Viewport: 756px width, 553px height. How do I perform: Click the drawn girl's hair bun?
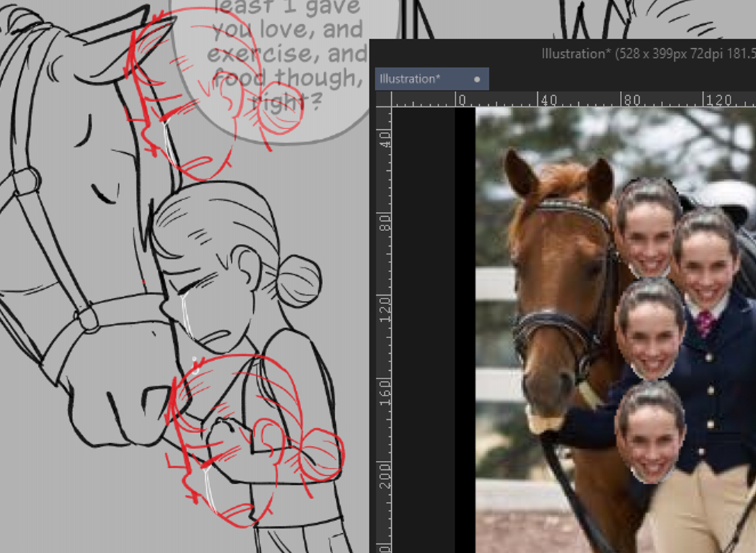[298, 280]
